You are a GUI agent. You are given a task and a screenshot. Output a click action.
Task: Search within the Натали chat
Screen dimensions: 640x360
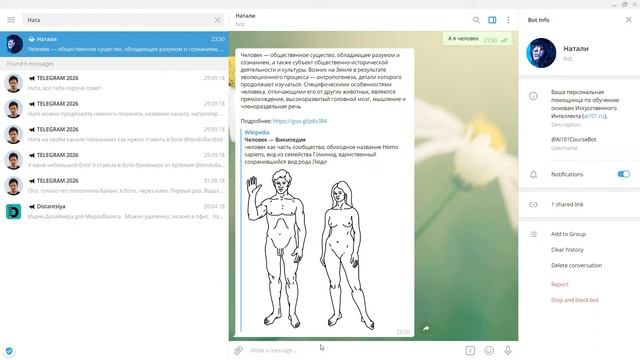pos(476,20)
